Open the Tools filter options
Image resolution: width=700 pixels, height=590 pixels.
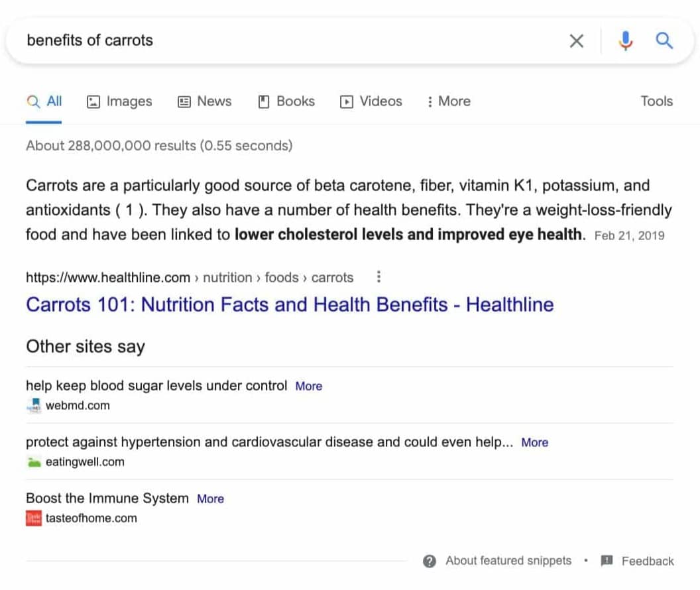[x=656, y=101]
